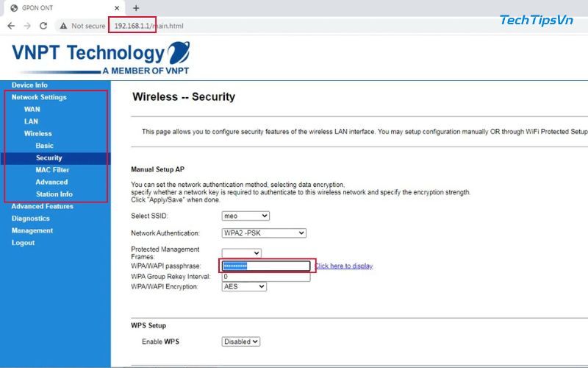The image size is (588, 368).
Task: Click the WPA/WAPI passphrase field
Action: 266,266
